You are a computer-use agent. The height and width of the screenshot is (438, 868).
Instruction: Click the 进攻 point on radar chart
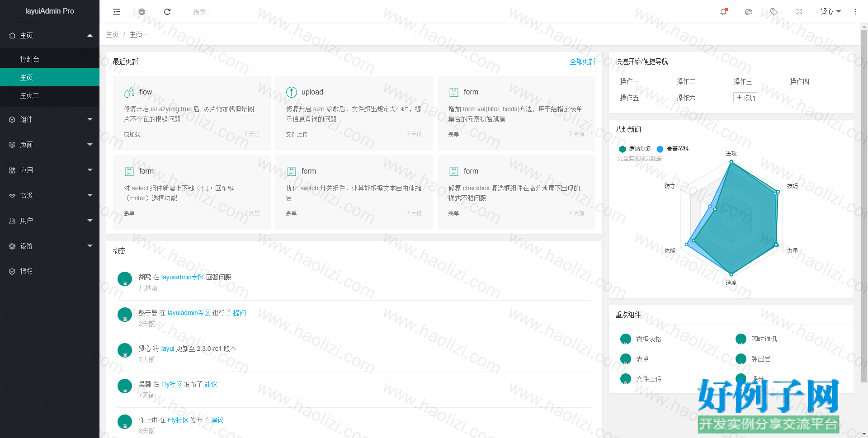tap(731, 162)
